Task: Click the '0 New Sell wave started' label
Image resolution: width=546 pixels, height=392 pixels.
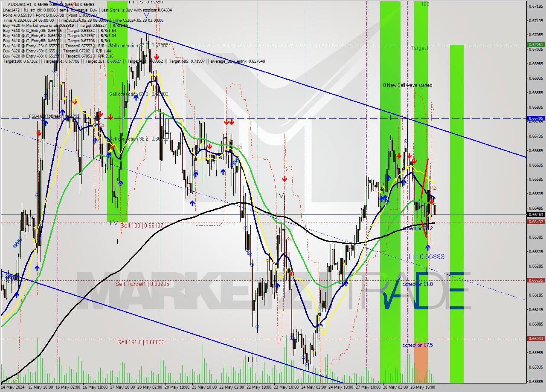Action: point(407,85)
